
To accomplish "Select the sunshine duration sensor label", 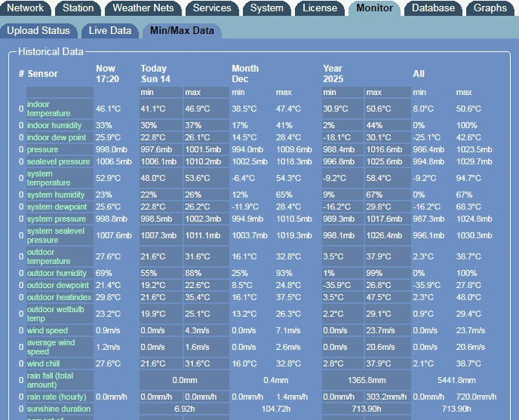I will 60,408.
